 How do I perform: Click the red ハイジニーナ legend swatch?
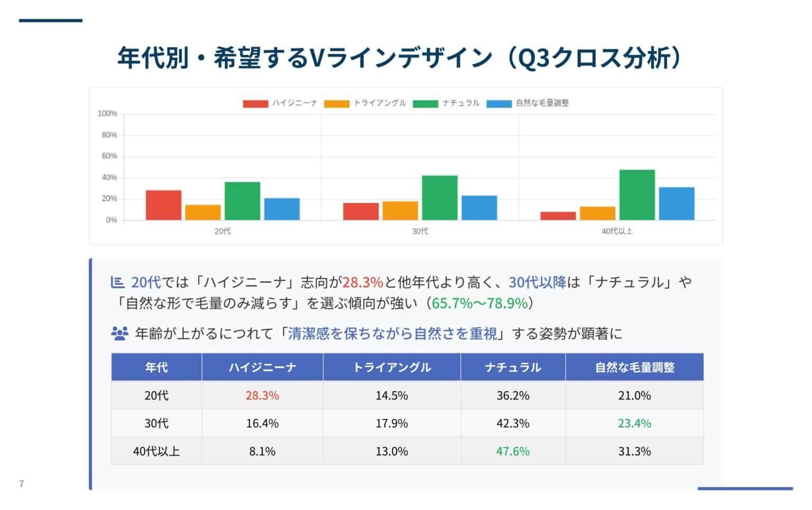[255, 104]
